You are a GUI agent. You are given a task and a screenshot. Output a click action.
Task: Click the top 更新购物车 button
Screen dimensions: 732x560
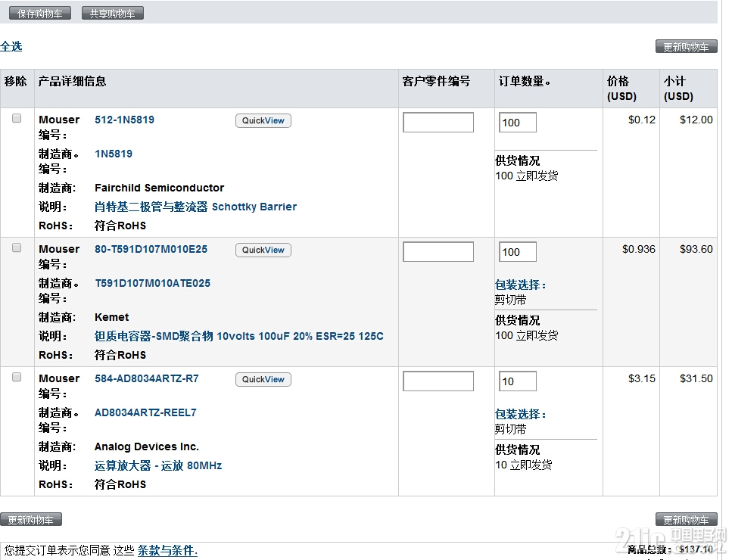pos(687,46)
